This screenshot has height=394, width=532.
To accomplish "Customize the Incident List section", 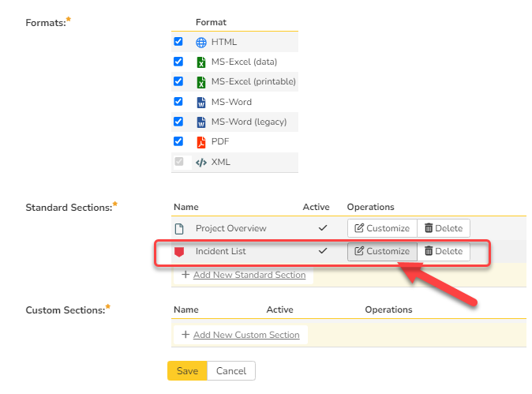I will [x=382, y=251].
